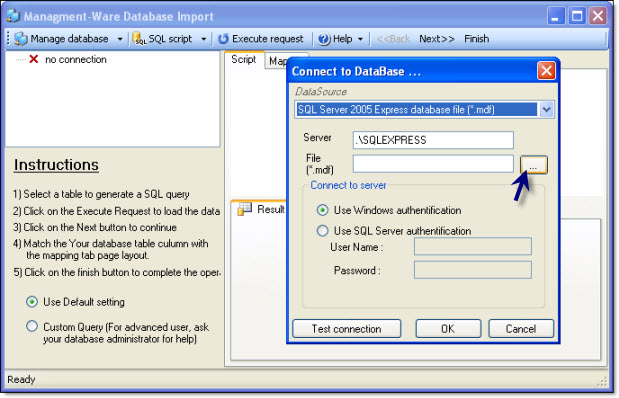Click instruction 3 about Next button

click(x=95, y=227)
